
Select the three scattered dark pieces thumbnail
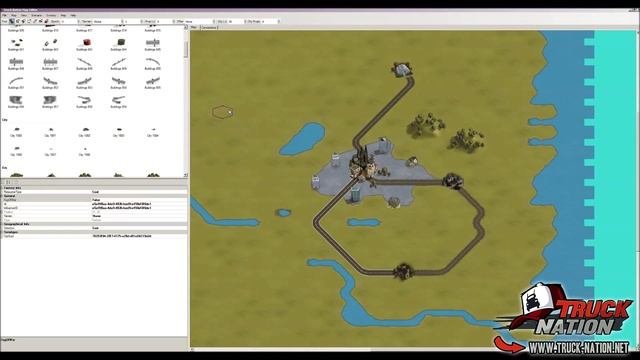16,42
